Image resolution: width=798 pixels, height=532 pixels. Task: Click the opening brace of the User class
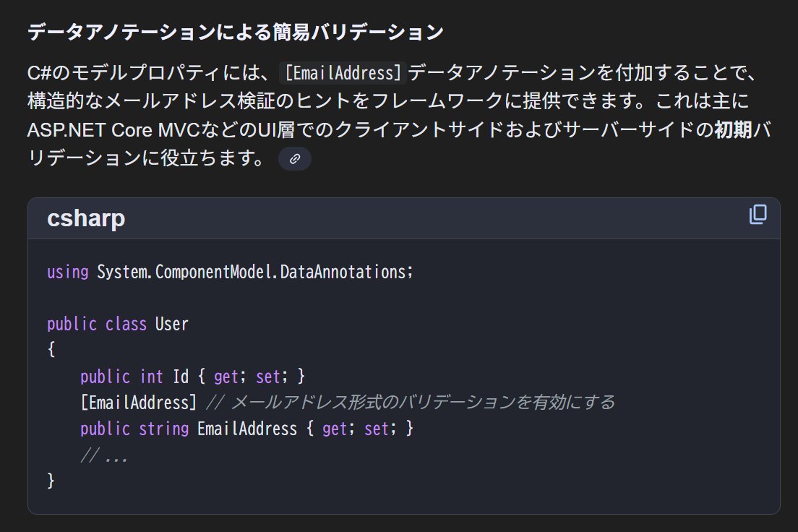pyautogui.click(x=51, y=351)
